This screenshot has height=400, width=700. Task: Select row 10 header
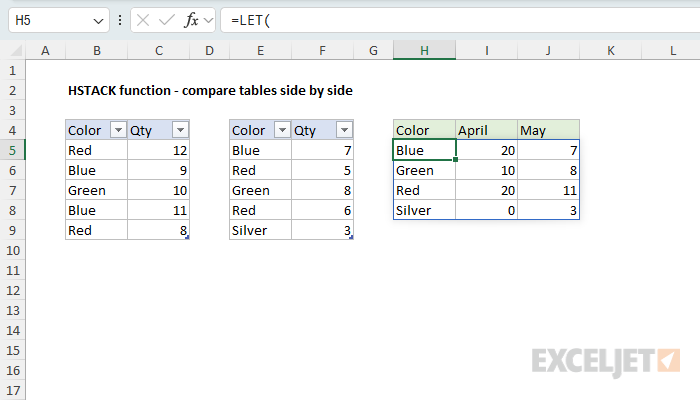click(x=12, y=250)
